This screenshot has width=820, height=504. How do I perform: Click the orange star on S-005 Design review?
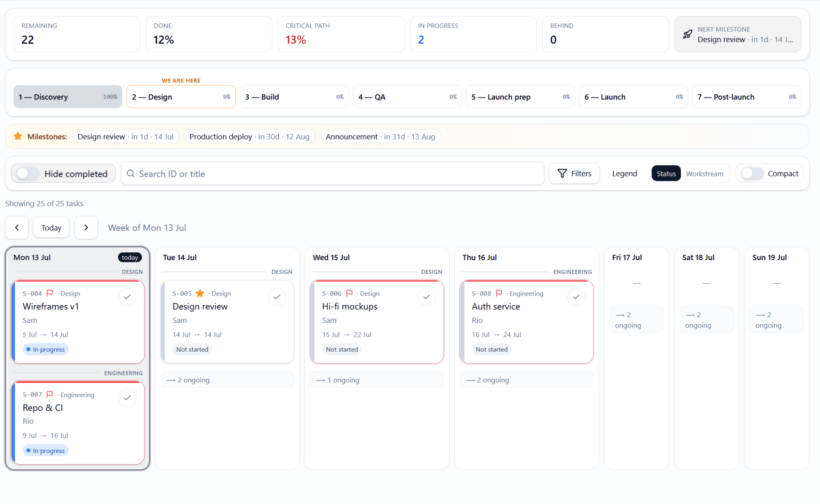click(x=200, y=293)
